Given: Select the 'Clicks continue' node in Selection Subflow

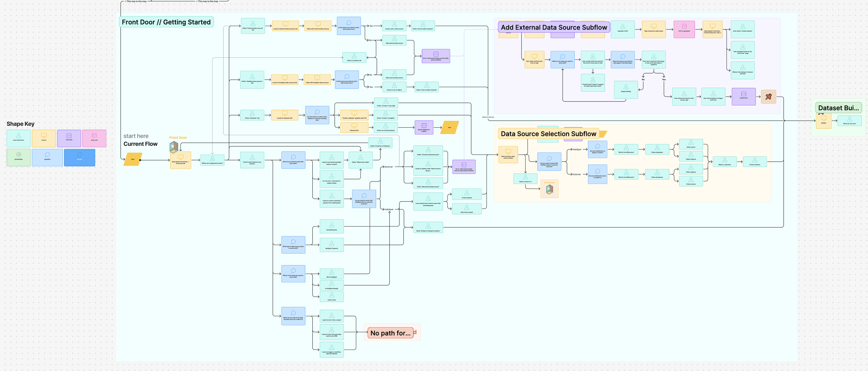Looking at the screenshot, I should click(x=755, y=162).
